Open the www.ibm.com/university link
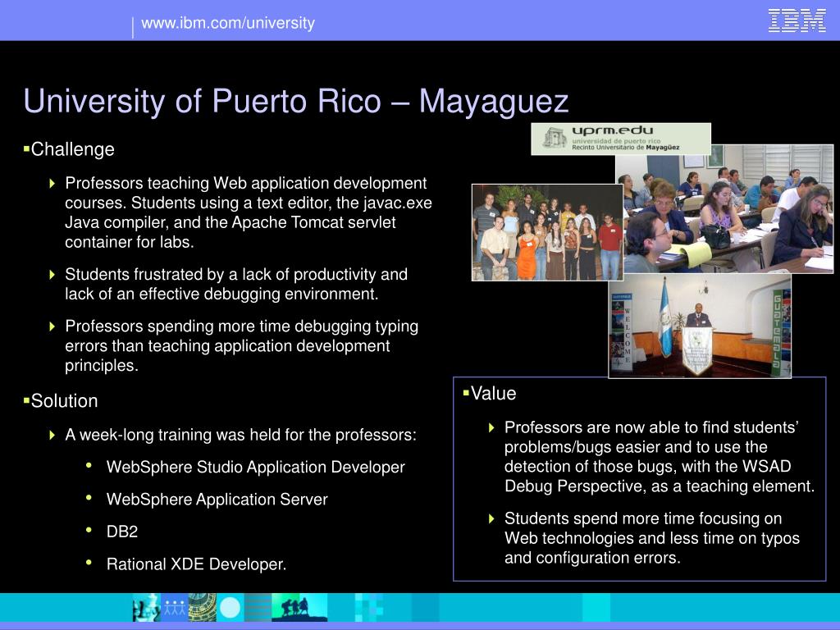Image resolution: width=840 pixels, height=630 pixels. [x=228, y=23]
